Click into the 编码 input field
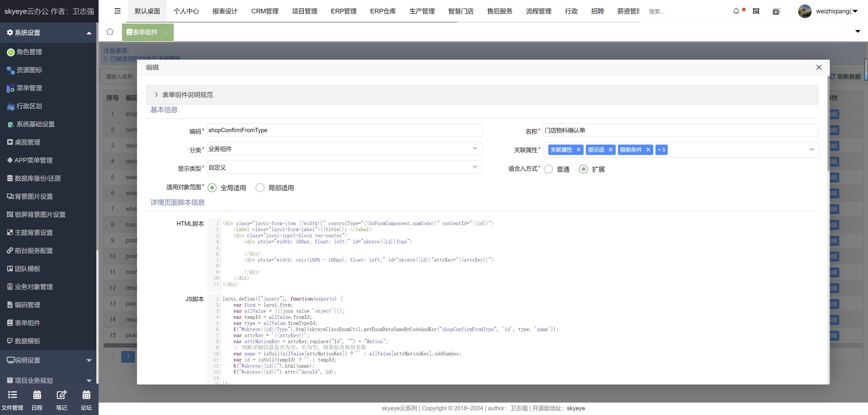Screen dimensions: 868x415 [344, 130]
